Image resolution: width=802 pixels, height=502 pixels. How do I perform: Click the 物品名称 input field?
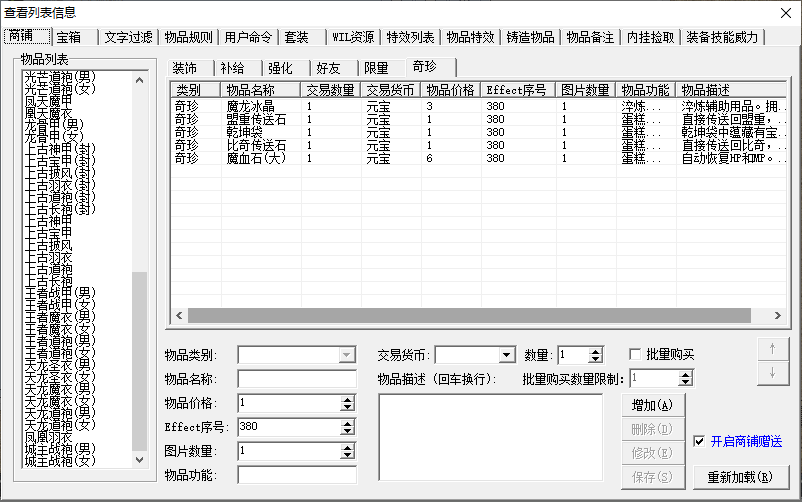click(297, 379)
